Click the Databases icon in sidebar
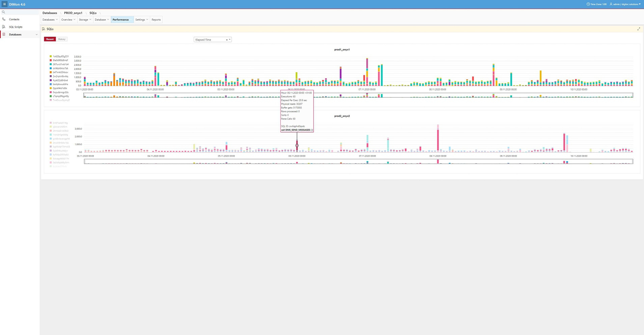 [x=4, y=34]
